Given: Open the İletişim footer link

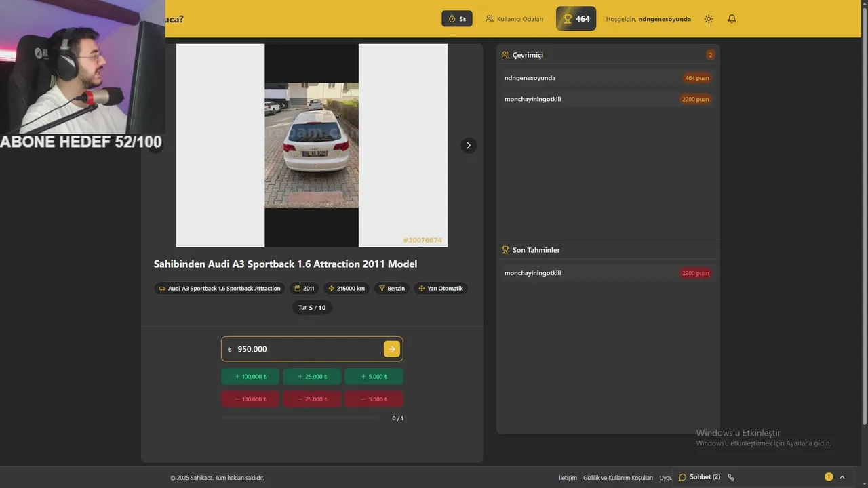Looking at the screenshot, I should pos(568,478).
